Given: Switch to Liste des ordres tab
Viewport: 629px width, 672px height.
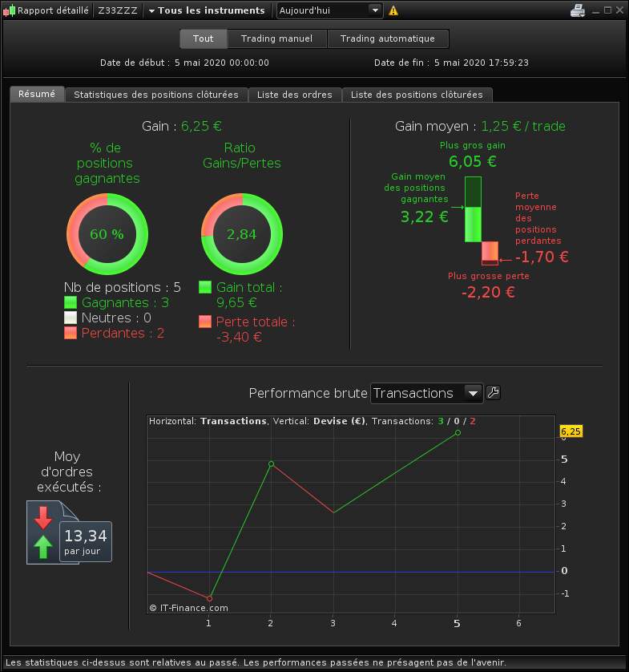Looking at the screenshot, I should (295, 95).
